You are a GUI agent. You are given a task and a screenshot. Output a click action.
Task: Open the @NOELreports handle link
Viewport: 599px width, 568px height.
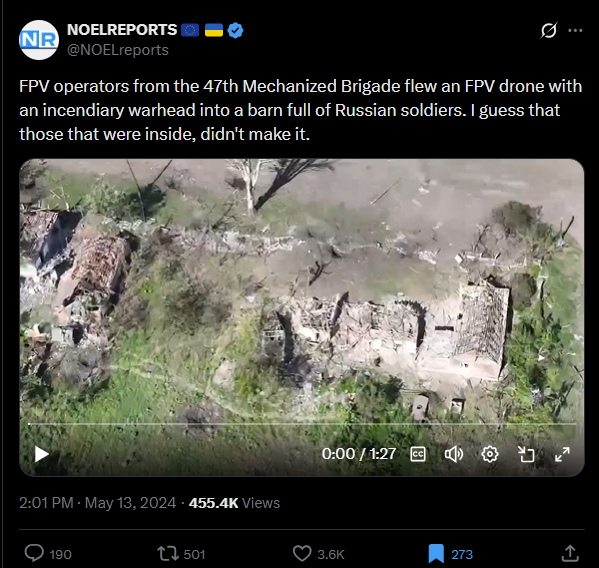(x=118, y=50)
